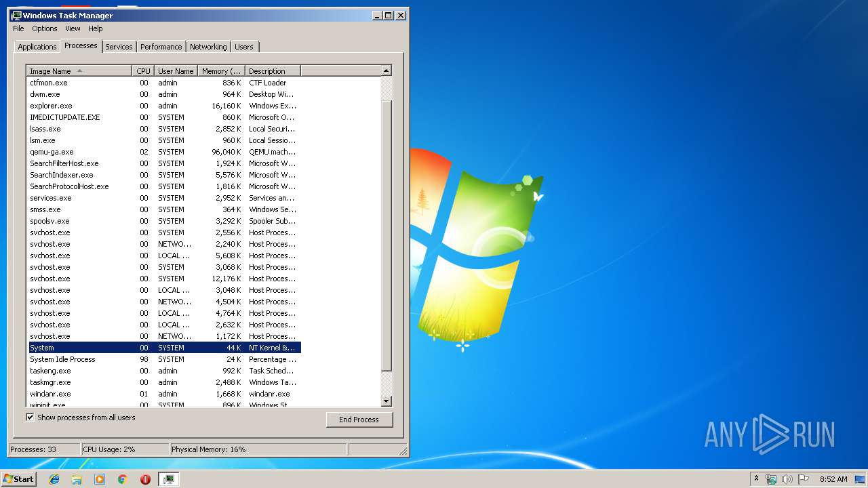This screenshot has width=868, height=488.
Task: Click the Physical Memory: 16% status entry
Action: 258,449
